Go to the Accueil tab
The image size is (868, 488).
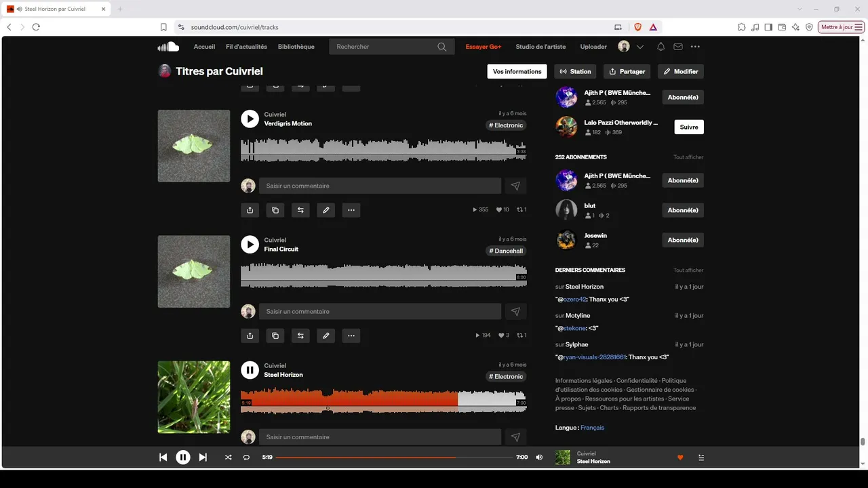point(204,47)
